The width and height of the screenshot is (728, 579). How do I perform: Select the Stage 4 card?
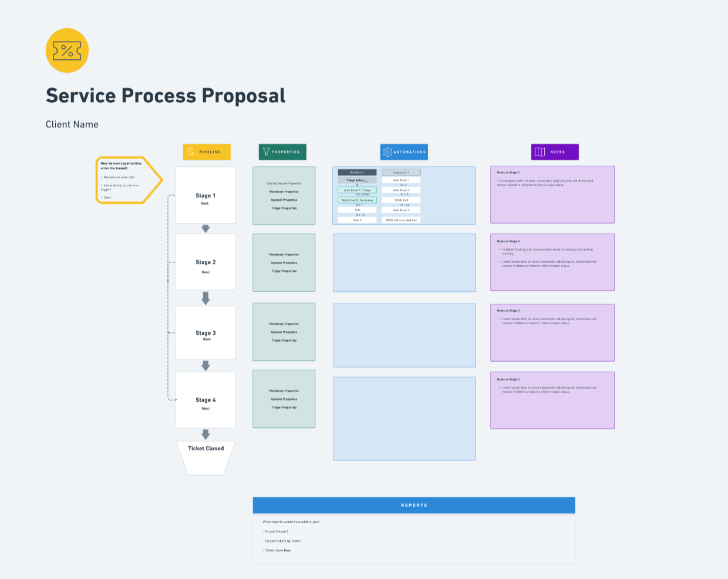point(205,399)
